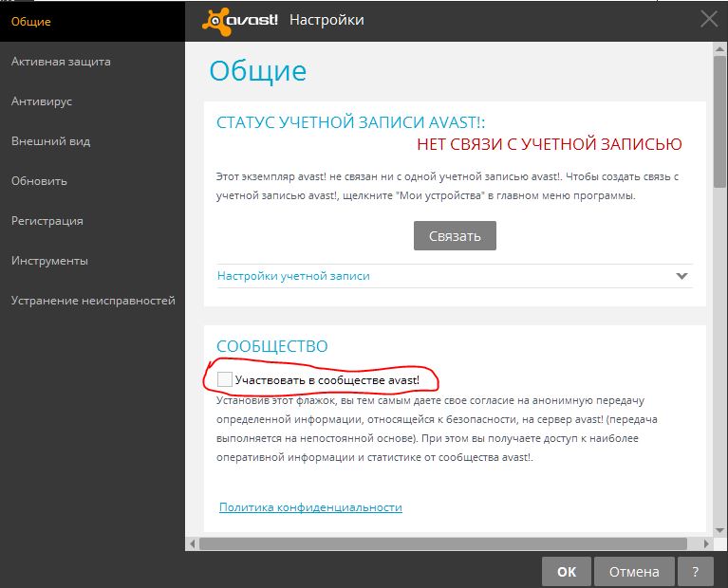The image size is (728, 588).
Task: Click the НЕТ СВЯЗИ С УЧЕТНОЙ ЗАПИСЬЮ status
Action: tap(550, 144)
